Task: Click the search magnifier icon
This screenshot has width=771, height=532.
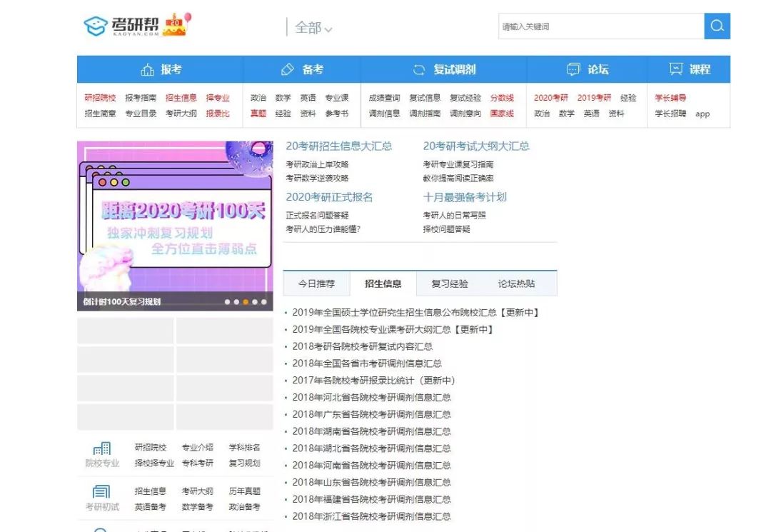Action: pyautogui.click(x=717, y=26)
